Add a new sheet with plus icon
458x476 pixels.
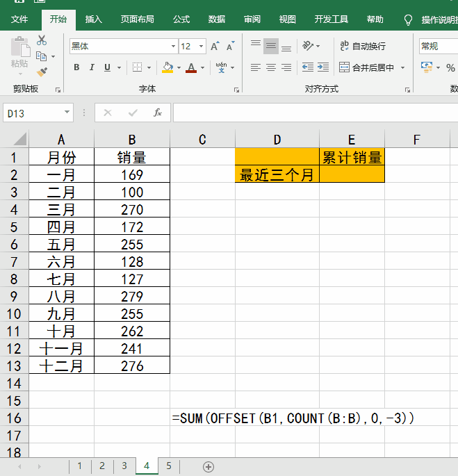pos(208,466)
